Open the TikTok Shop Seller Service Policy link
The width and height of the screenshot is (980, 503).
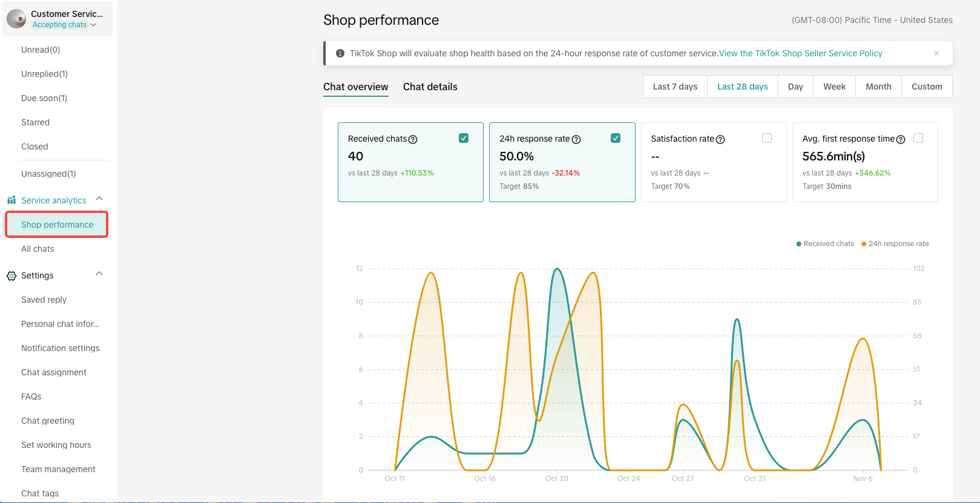click(800, 53)
